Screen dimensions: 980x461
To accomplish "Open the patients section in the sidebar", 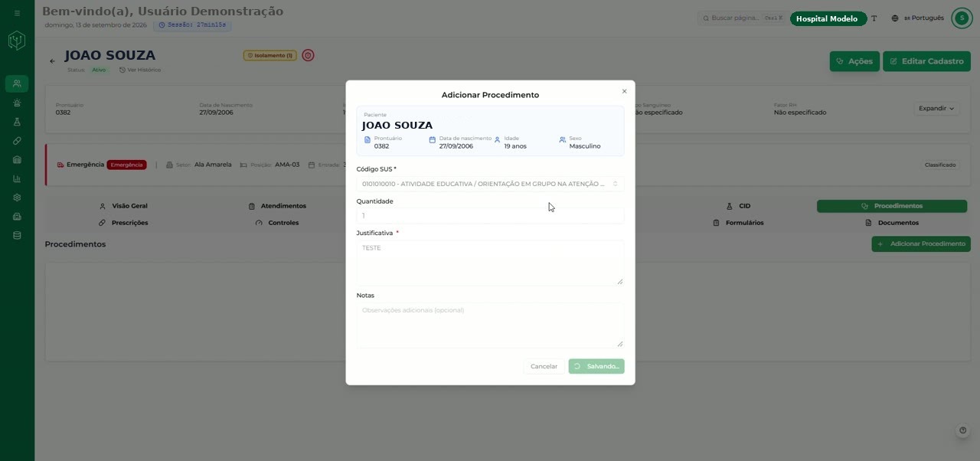I will pos(17,83).
